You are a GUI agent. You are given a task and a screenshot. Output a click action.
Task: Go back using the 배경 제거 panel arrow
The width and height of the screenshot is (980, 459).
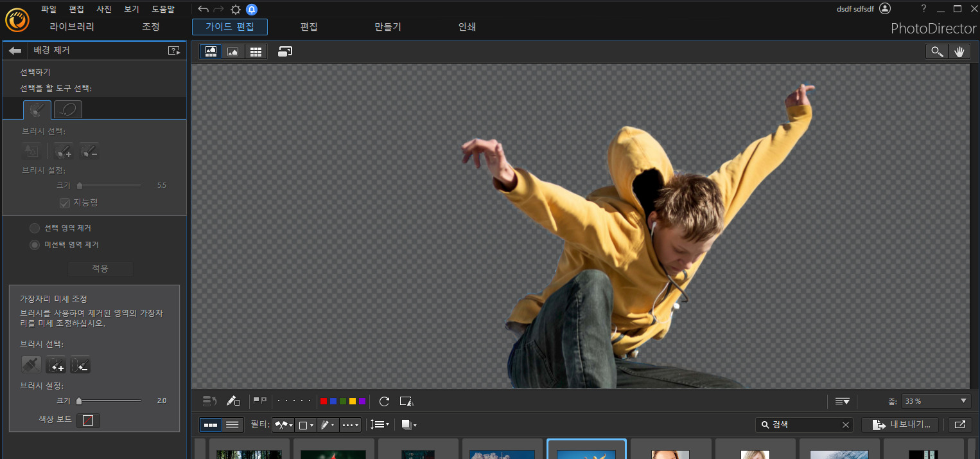[x=15, y=51]
